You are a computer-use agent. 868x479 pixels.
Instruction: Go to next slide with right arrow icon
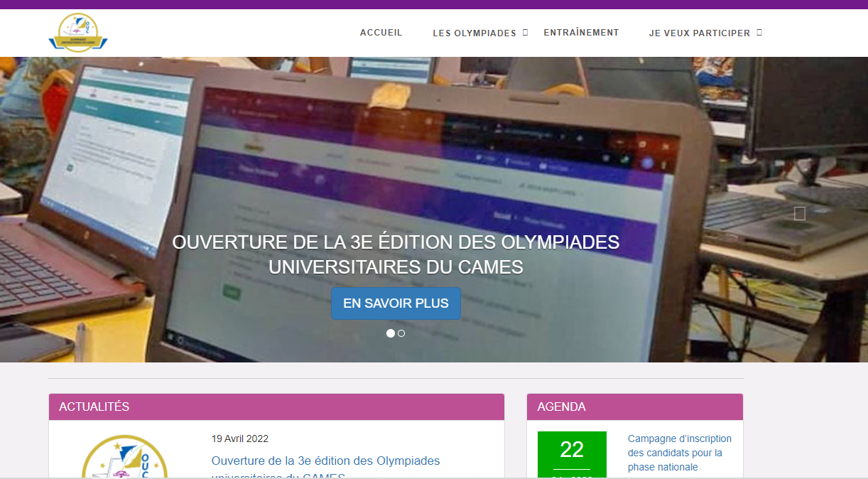click(x=799, y=213)
